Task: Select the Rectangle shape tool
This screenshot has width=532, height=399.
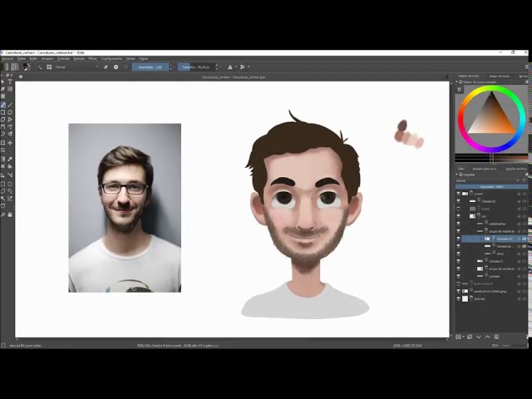Action: (x=2, y=112)
